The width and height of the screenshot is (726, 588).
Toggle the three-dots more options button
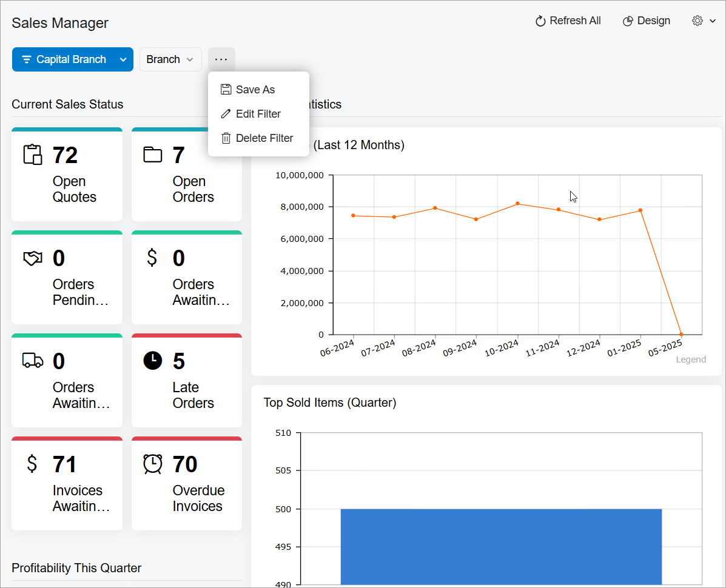(x=221, y=59)
